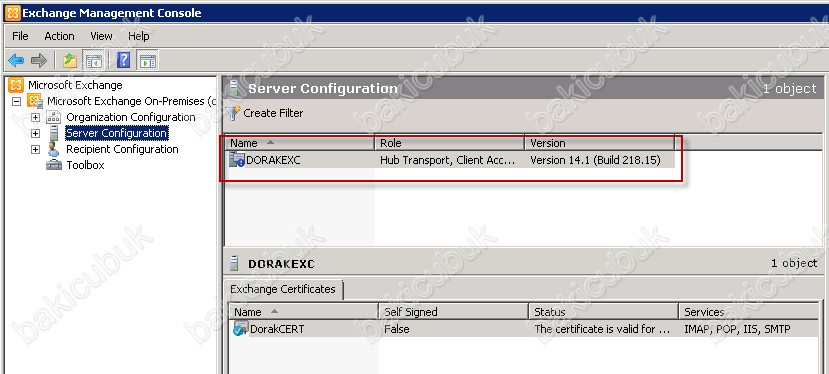Select Server Configuration tree item

pyautogui.click(x=117, y=133)
